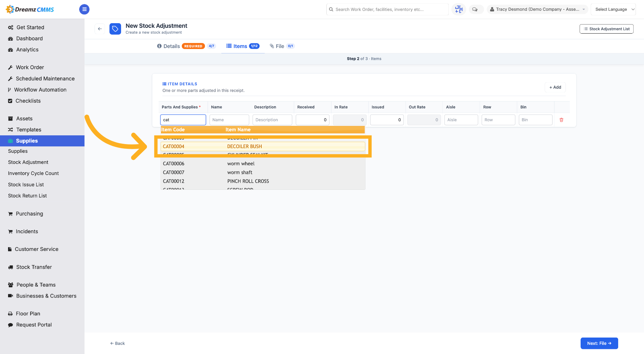Click the Work Order wrench icon

pos(10,68)
